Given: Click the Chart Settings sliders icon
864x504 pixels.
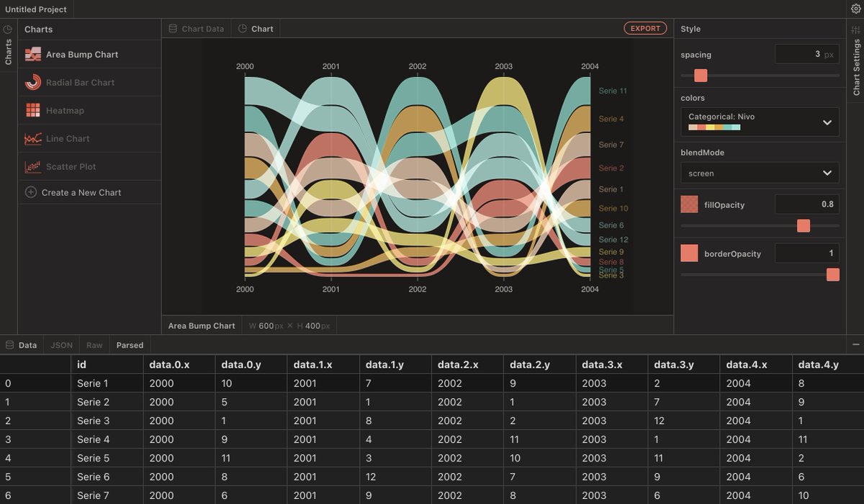Looking at the screenshot, I should (855, 30).
